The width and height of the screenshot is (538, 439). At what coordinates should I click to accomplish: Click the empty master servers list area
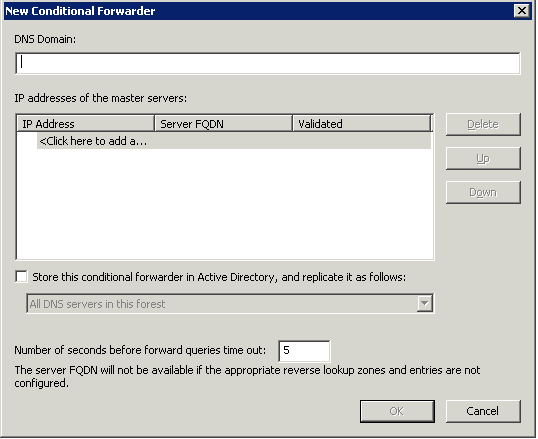click(x=225, y=204)
